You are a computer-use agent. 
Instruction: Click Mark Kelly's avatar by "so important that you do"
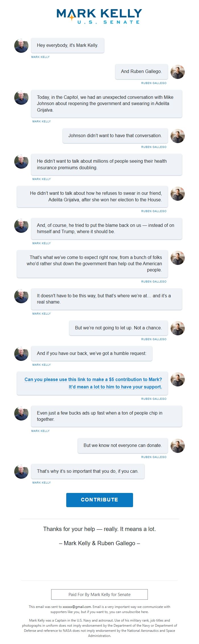coord(21,472)
